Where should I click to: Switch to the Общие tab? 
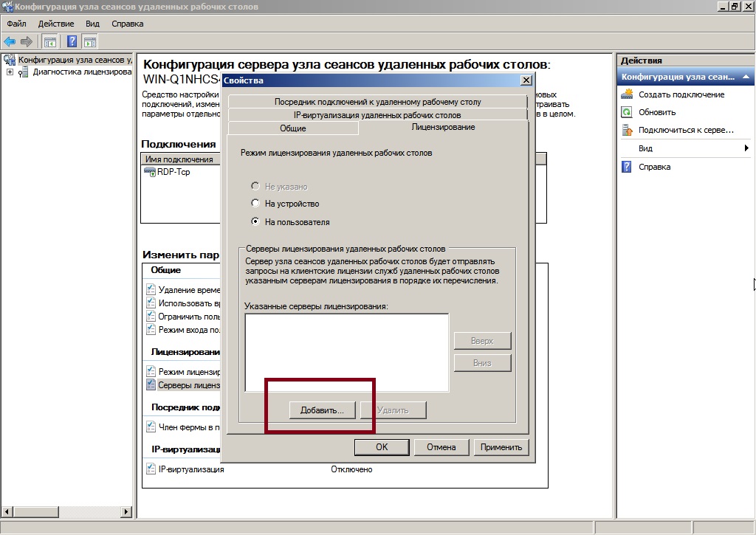click(x=293, y=128)
